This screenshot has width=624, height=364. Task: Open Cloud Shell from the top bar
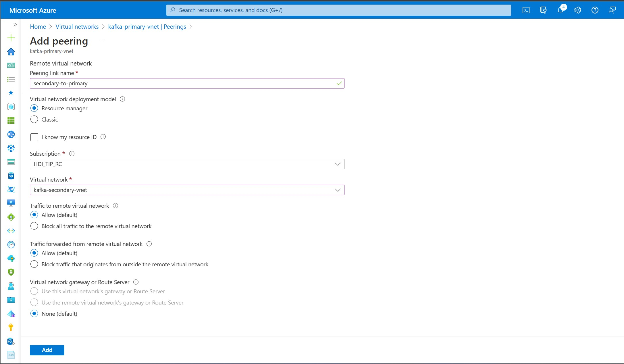pyautogui.click(x=526, y=10)
